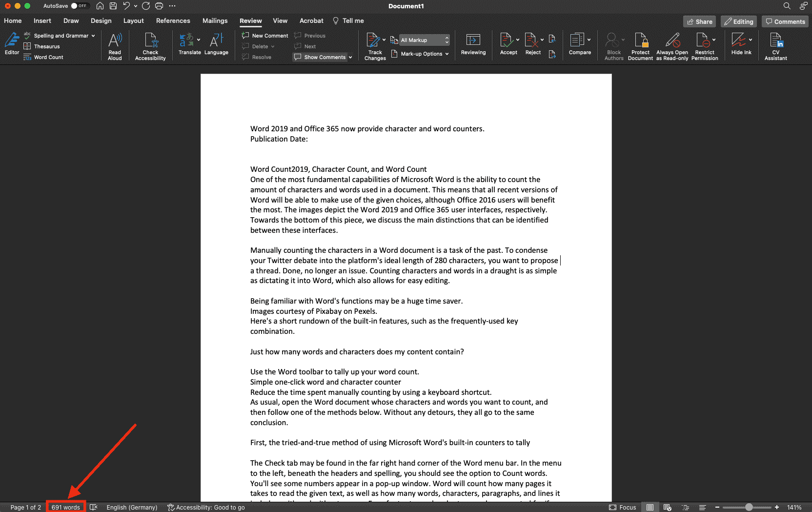Insert a New Comment
812x512 pixels.
(265, 36)
